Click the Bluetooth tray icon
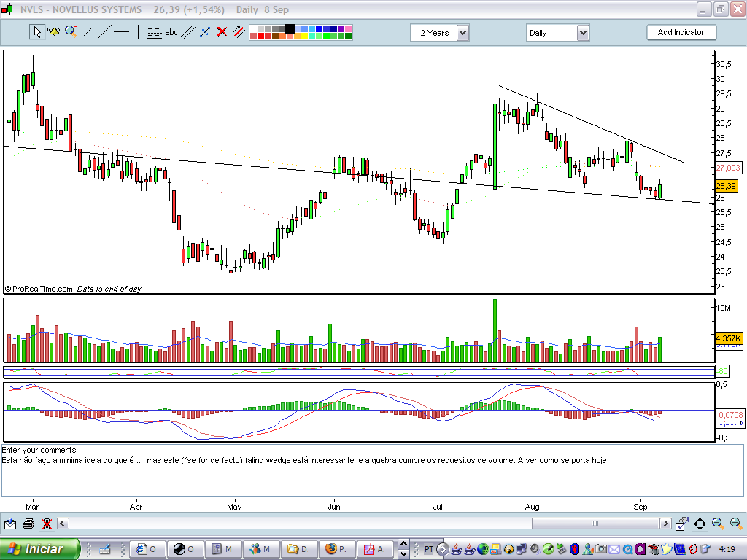The width and height of the screenshot is (747, 560). pos(575,549)
